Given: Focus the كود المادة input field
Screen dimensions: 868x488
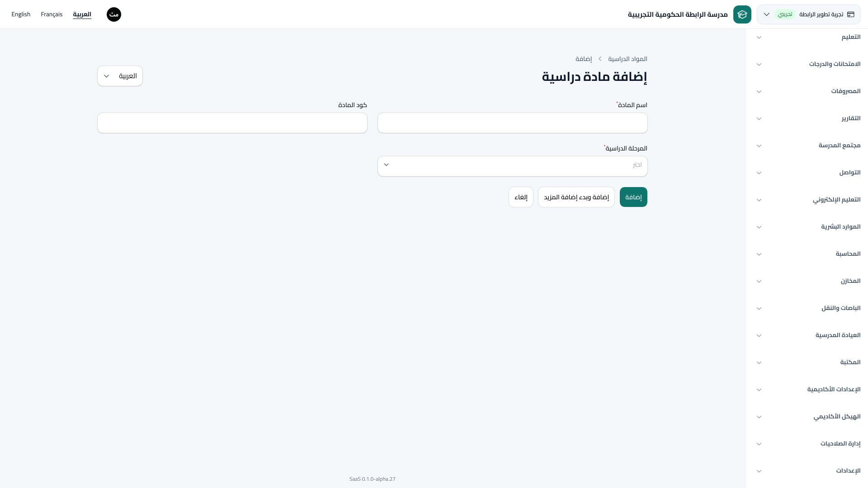Looking at the screenshot, I should (232, 123).
